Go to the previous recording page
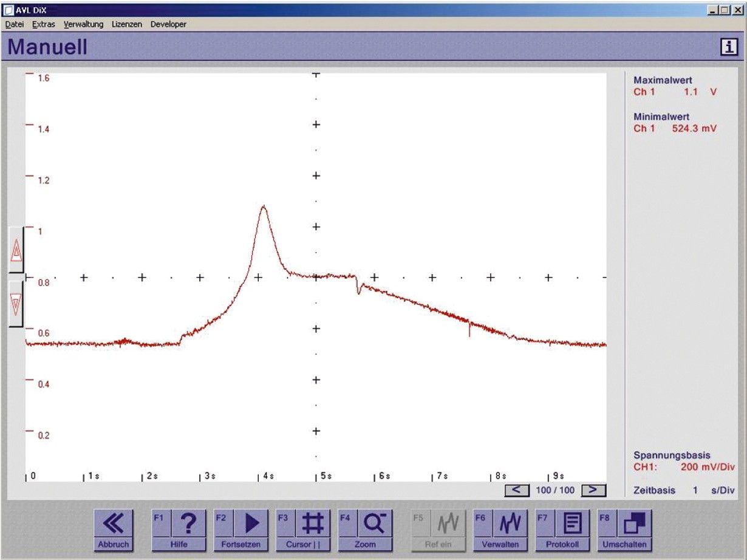Viewport: 747px width, 560px height. [x=517, y=490]
